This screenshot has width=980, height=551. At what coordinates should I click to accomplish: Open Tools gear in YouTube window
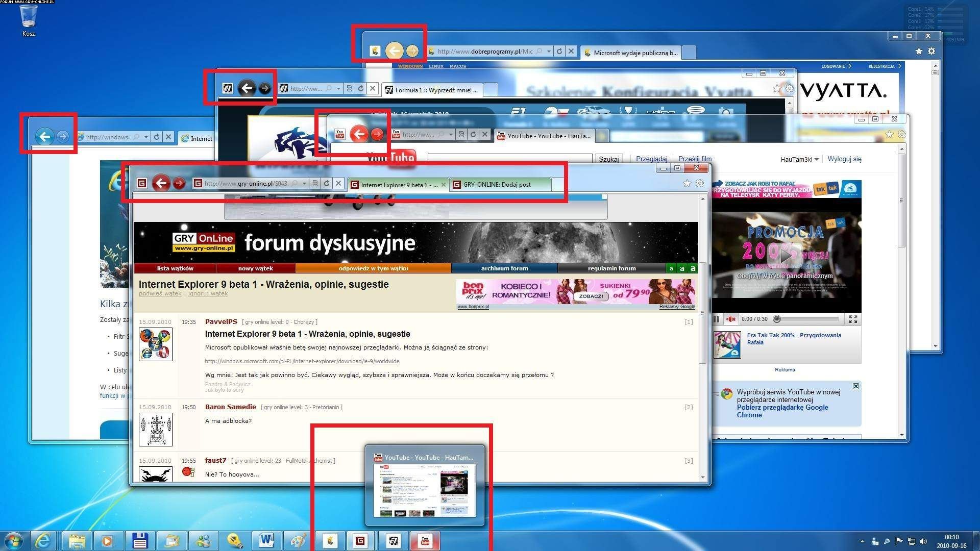pos(902,134)
